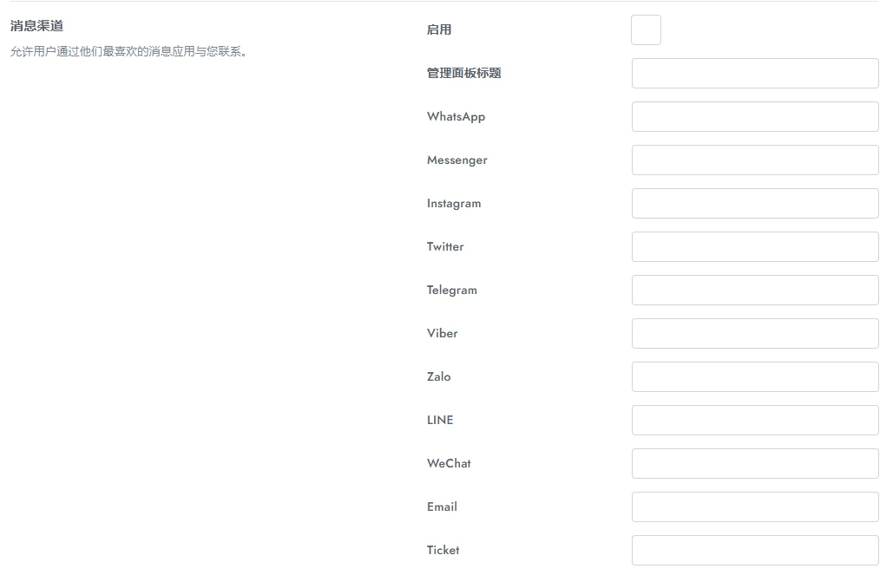Click the Viber input field
The width and height of the screenshot is (893, 588).
(754, 333)
